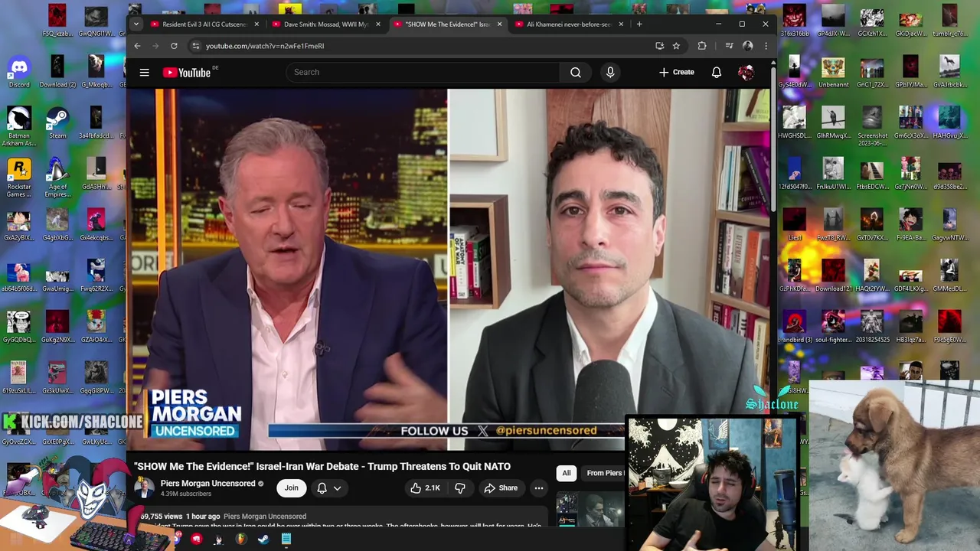Dislike the video with thumbs down
Image resolution: width=980 pixels, height=551 pixels.
click(460, 488)
